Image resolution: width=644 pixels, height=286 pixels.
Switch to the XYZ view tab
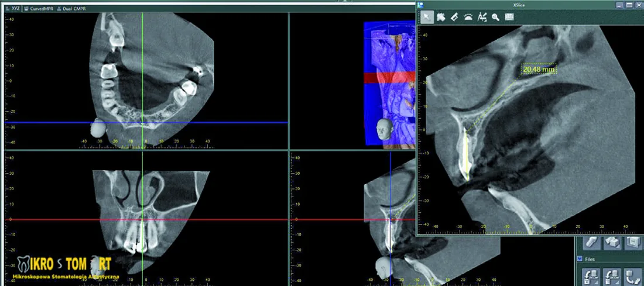click(x=12, y=9)
